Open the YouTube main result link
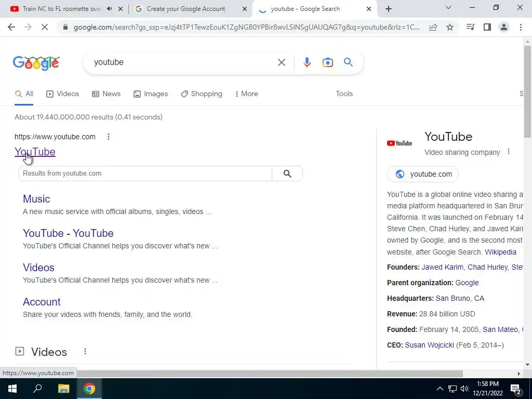 click(35, 152)
